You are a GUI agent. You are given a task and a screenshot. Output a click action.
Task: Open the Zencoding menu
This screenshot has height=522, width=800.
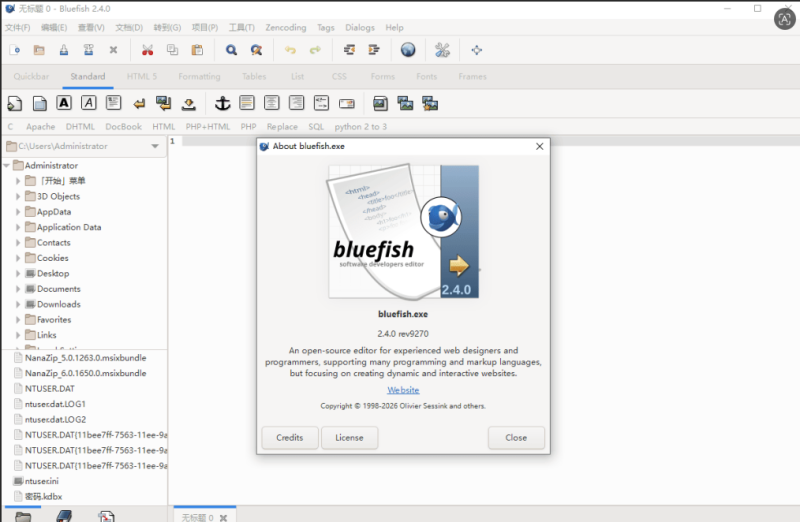click(x=286, y=28)
